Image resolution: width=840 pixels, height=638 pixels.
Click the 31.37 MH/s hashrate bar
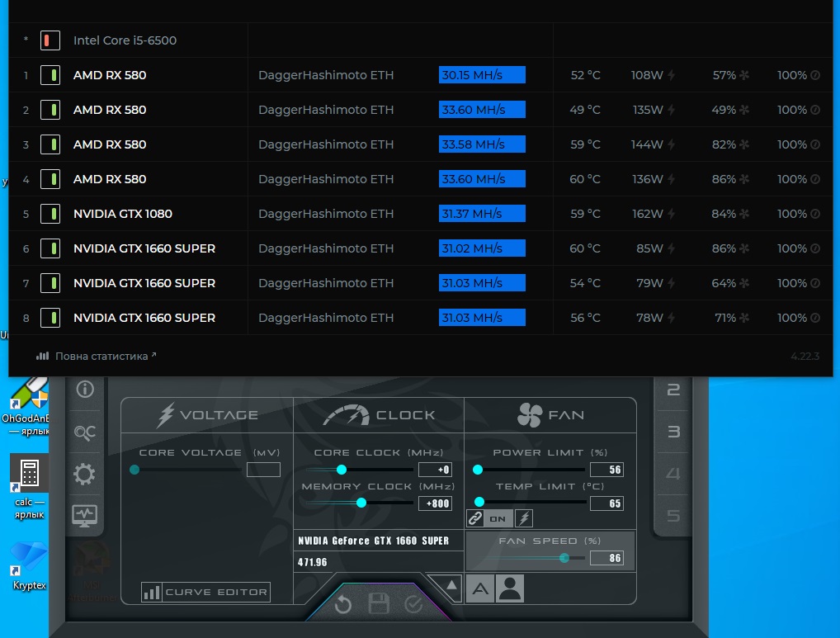(482, 214)
